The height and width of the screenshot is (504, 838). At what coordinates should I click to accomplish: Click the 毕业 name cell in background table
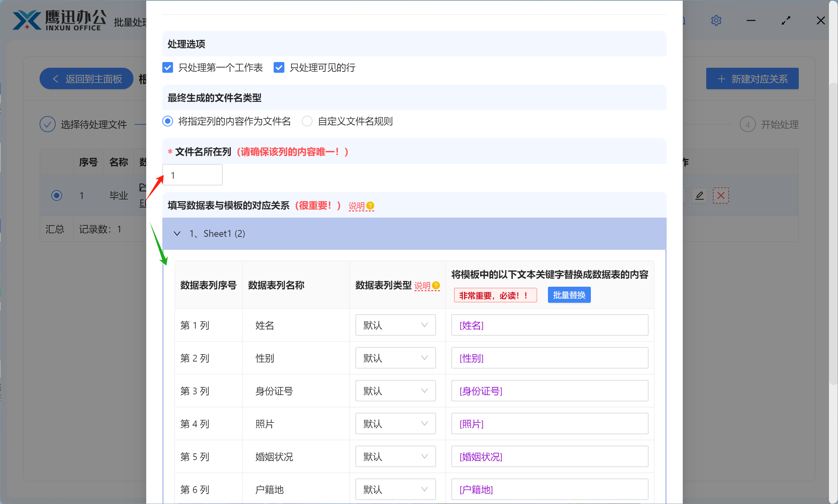[118, 195]
